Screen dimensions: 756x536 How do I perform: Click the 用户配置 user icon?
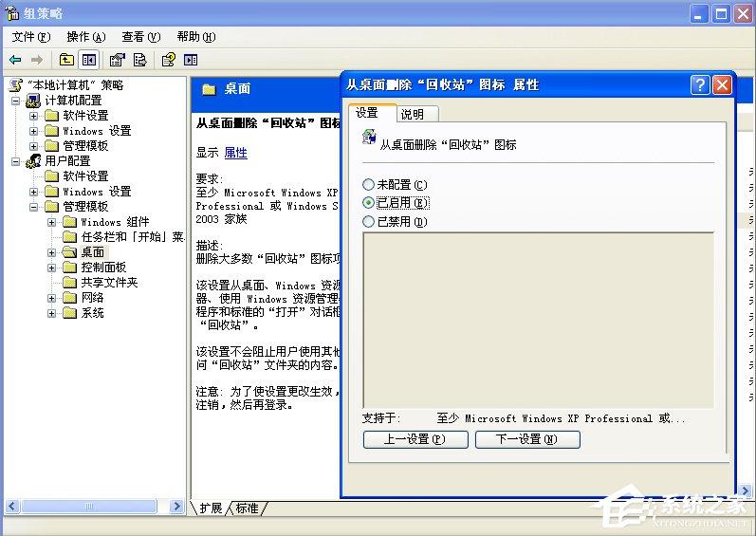(x=33, y=161)
